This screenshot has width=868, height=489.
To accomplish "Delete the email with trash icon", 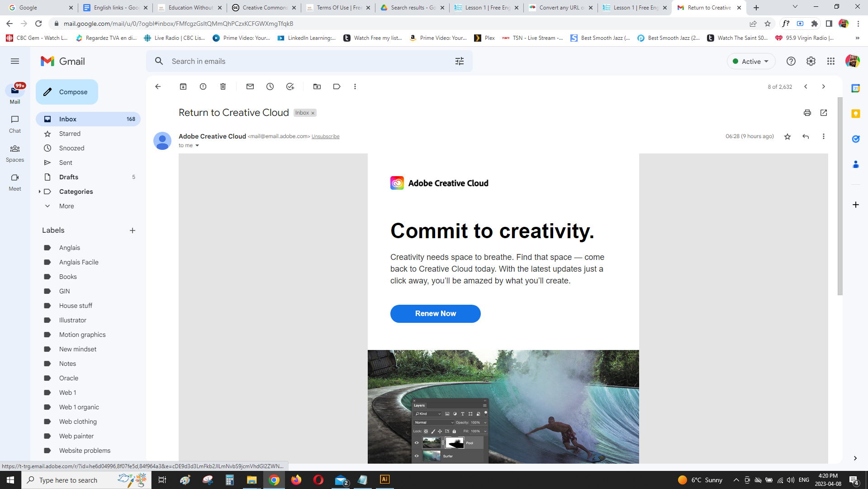I will [223, 86].
